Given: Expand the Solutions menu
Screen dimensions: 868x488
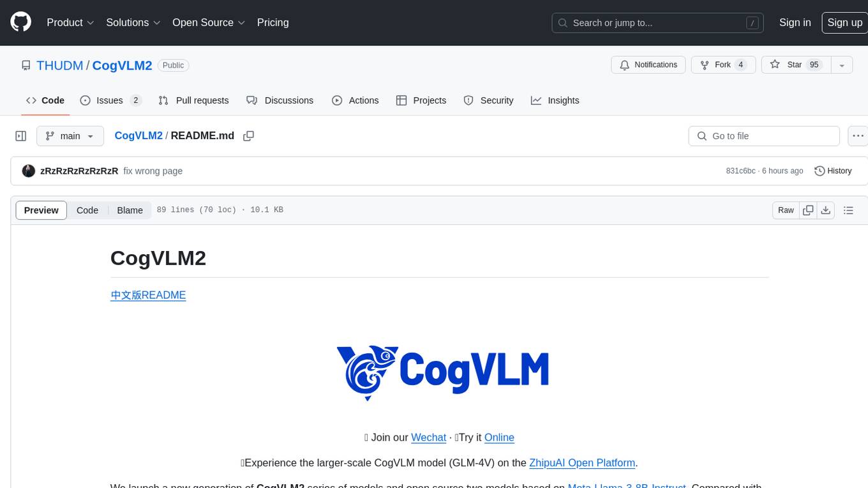Looking at the screenshot, I should 133,22.
